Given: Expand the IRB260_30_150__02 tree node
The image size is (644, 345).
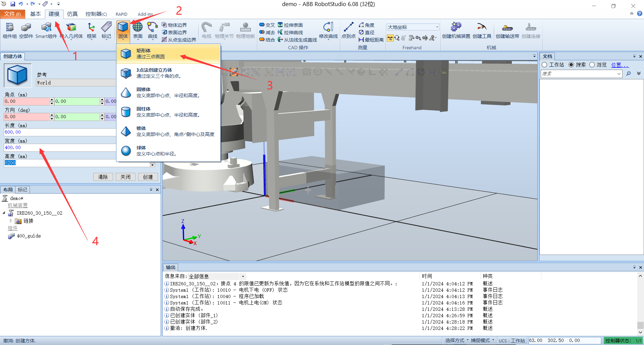Looking at the screenshot, I should pos(4,213).
